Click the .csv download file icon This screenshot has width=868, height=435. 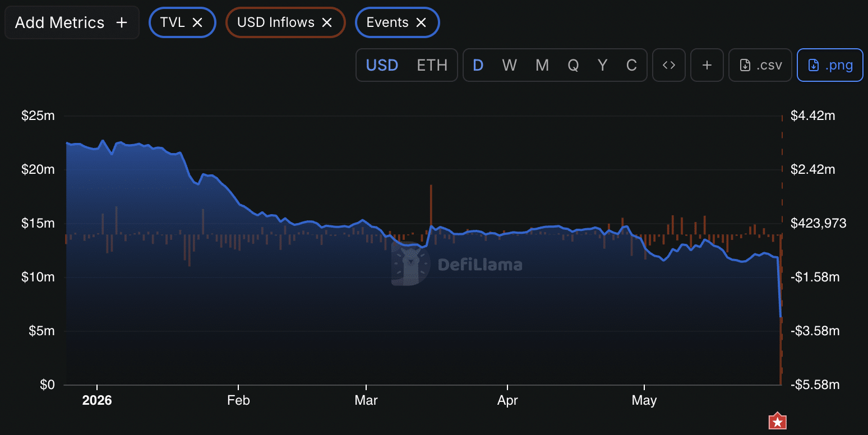click(745, 65)
